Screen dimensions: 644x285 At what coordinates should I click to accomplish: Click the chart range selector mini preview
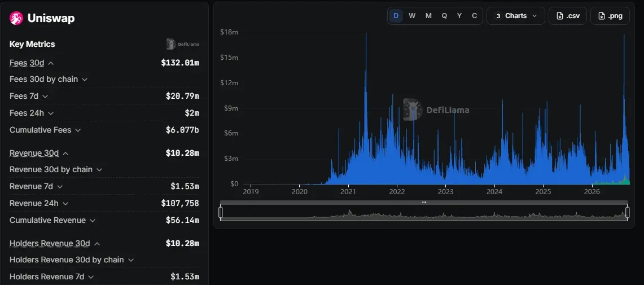[x=424, y=212]
